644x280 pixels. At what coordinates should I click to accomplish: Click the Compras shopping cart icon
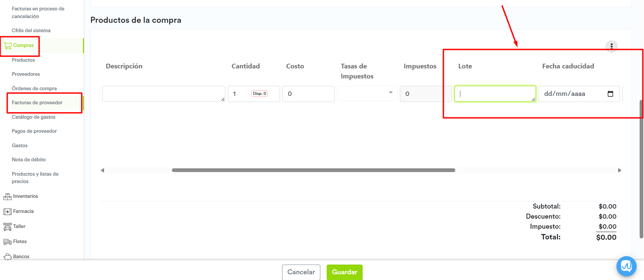[7, 46]
